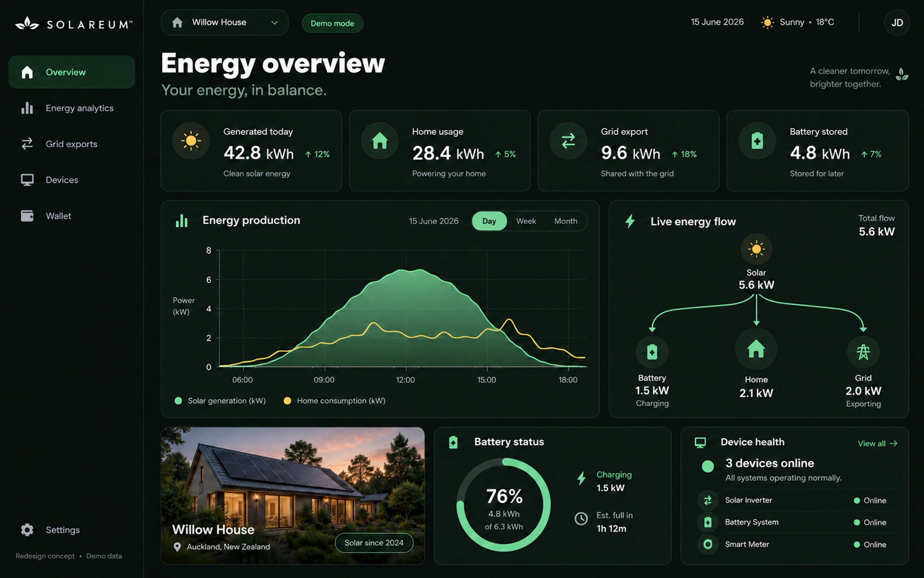The image size is (924, 578).
Task: Click the battery icon beside Battery status title
Action: click(x=453, y=442)
